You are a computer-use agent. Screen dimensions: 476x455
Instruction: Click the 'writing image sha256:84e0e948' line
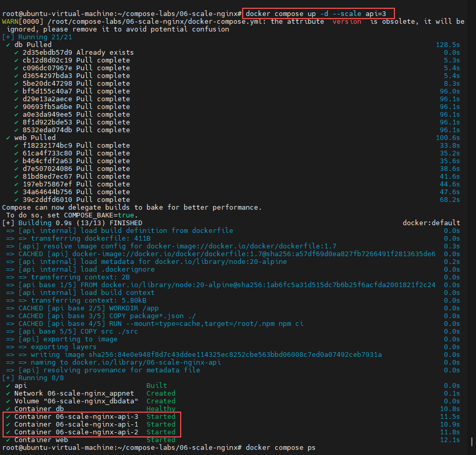(x=206, y=354)
